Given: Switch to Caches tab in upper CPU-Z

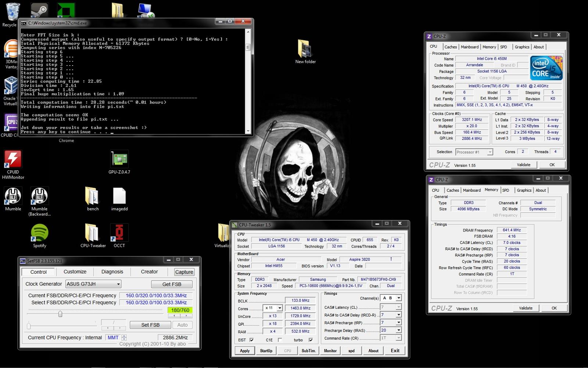Looking at the screenshot, I should click(x=451, y=47).
